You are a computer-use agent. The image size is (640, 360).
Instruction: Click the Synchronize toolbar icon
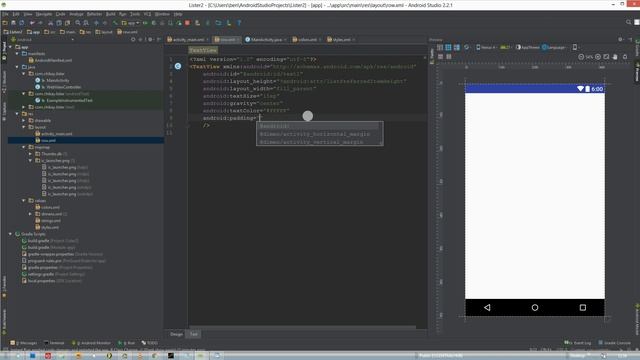tap(22, 23)
